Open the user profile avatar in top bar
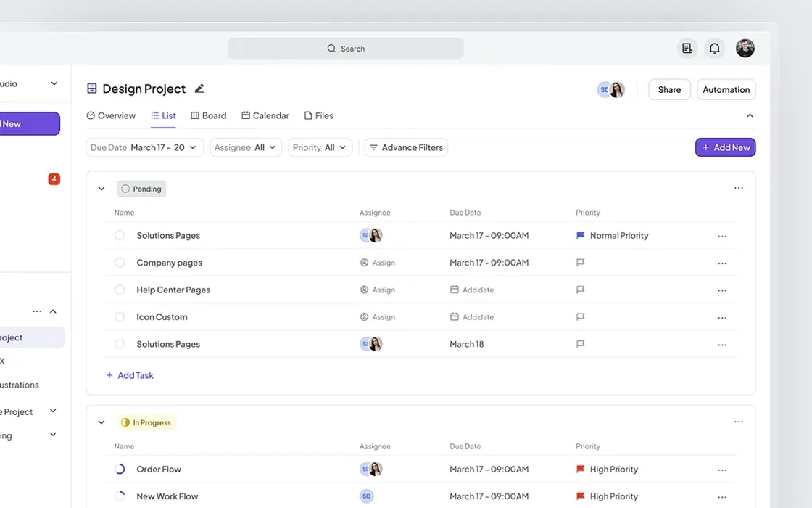This screenshot has width=812, height=508. tap(745, 48)
